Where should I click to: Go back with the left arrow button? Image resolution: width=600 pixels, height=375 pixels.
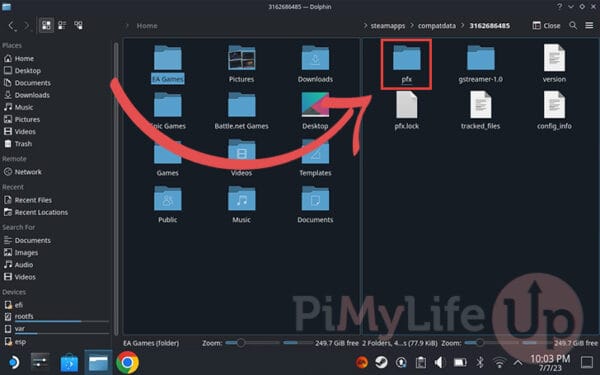click(x=12, y=26)
